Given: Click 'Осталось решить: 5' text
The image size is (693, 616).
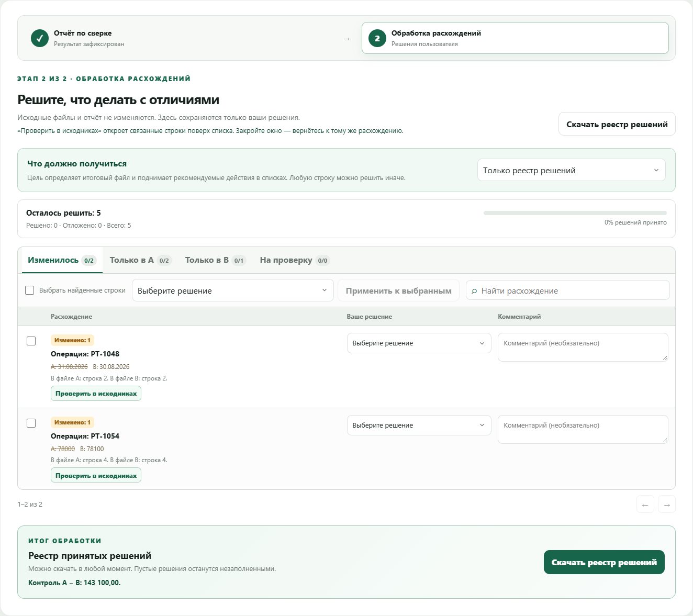Looking at the screenshot, I should pos(63,213).
